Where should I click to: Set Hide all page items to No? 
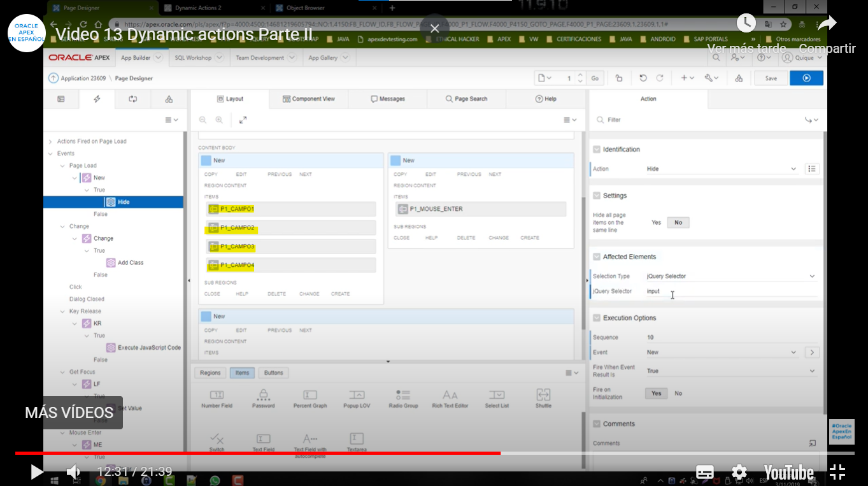click(x=678, y=222)
